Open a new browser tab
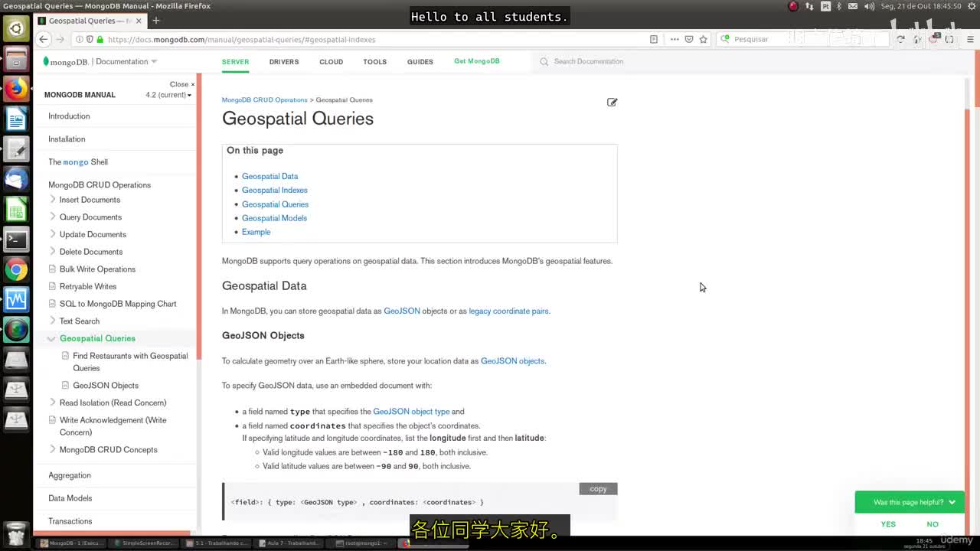 156,21
